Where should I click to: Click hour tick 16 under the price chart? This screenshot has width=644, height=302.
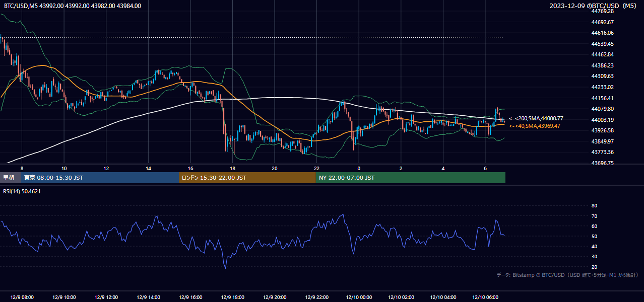click(190, 168)
